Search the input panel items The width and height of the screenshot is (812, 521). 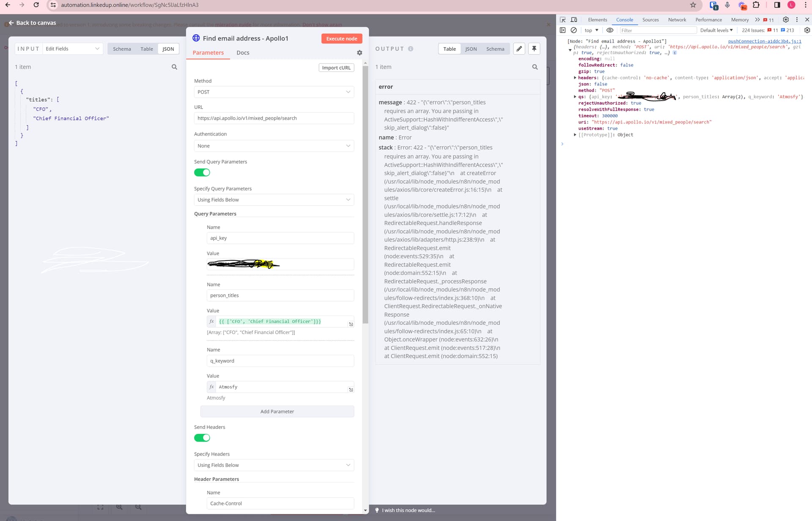(174, 67)
